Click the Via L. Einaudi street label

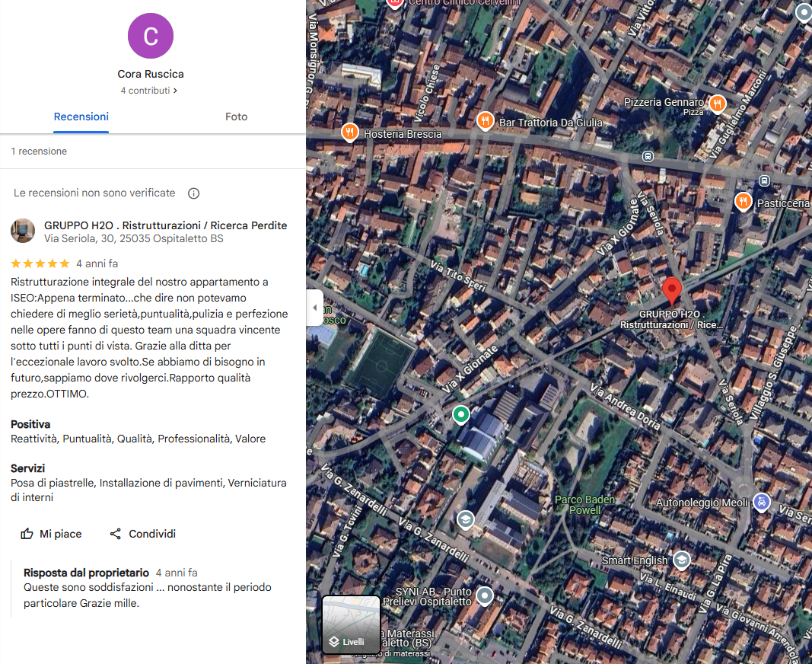667,586
